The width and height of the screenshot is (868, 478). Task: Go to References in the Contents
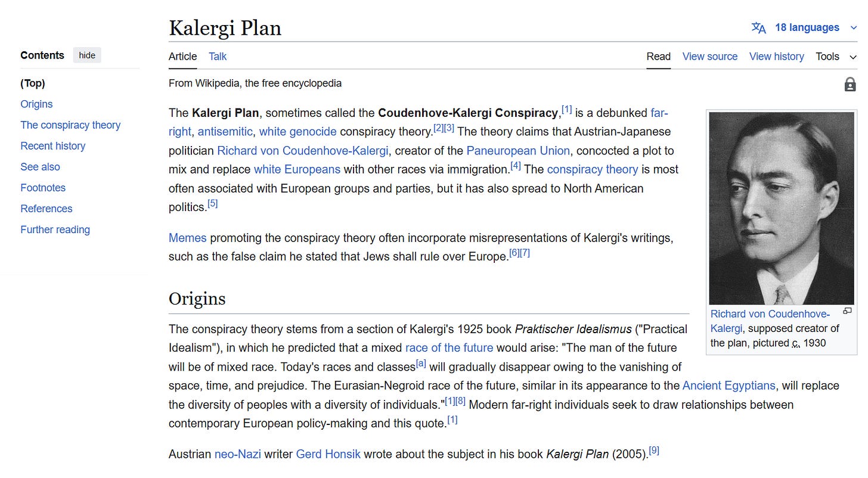tap(46, 209)
